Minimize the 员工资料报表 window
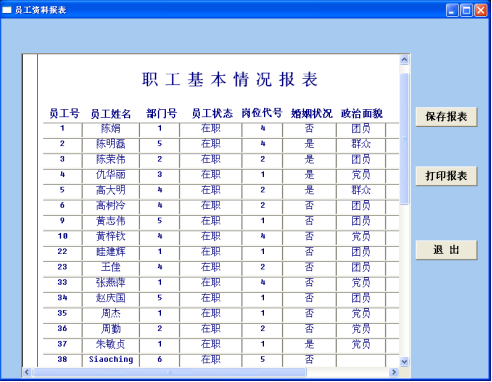 point(452,10)
